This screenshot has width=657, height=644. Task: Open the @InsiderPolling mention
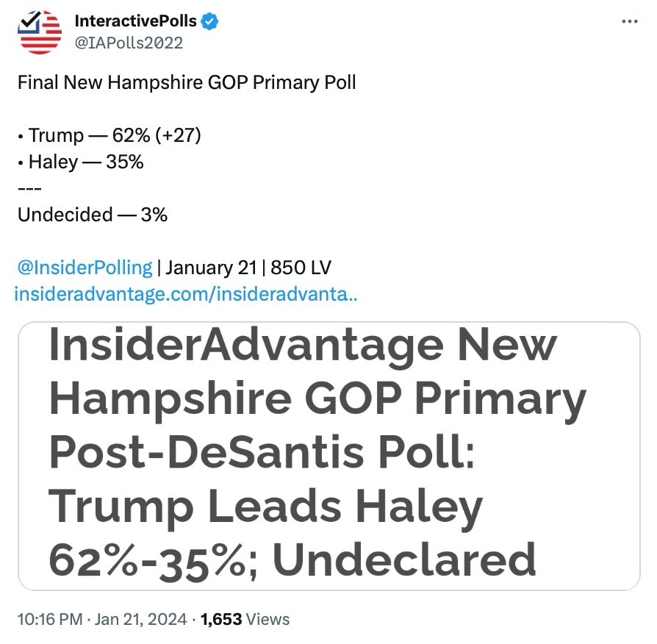coord(85,267)
